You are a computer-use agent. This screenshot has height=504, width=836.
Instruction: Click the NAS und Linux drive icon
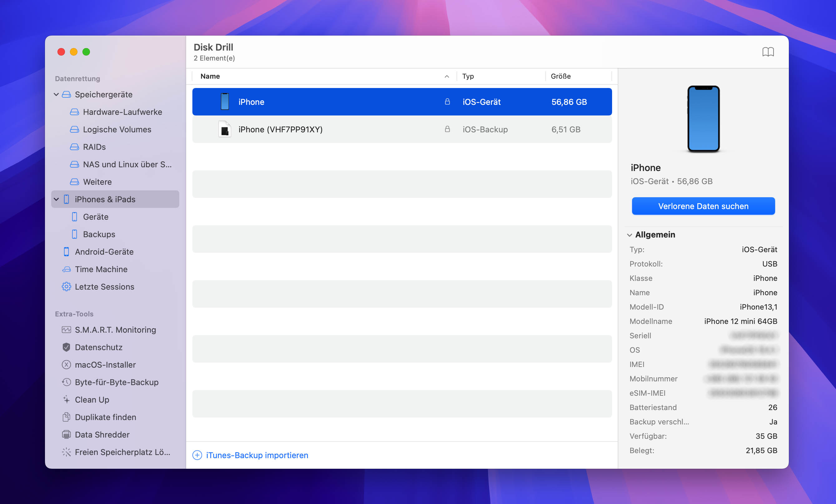(x=74, y=164)
